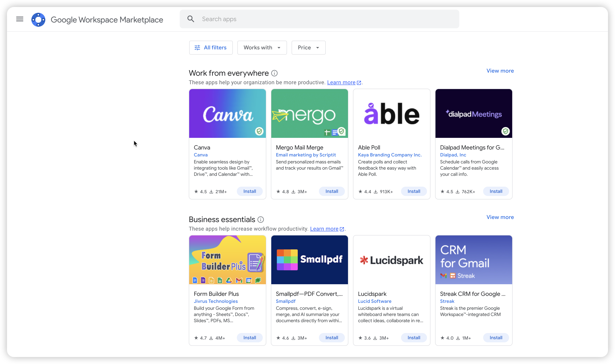The width and height of the screenshot is (615, 364).
Task: View more Business essentials apps
Action: coord(500,217)
